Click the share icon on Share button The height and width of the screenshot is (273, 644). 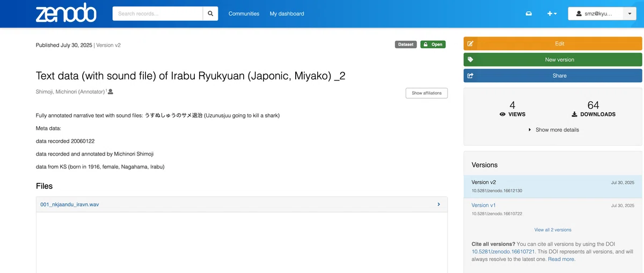coord(470,76)
